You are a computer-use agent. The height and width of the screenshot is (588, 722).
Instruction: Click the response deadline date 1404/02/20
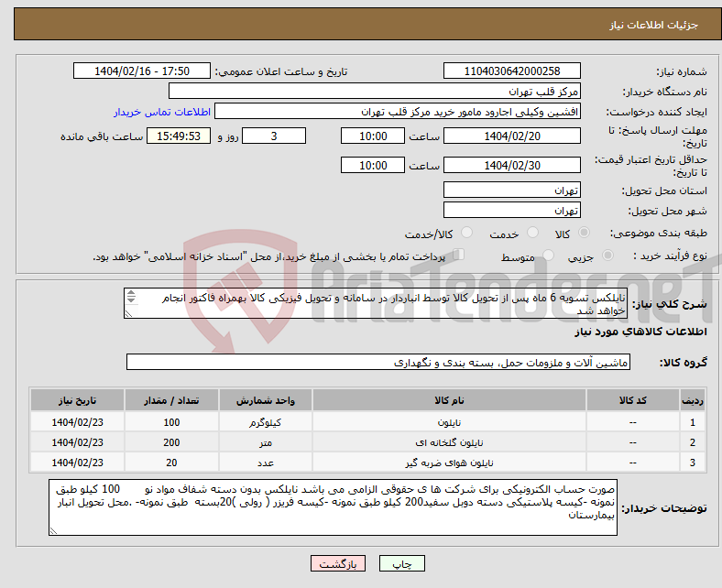point(512,136)
